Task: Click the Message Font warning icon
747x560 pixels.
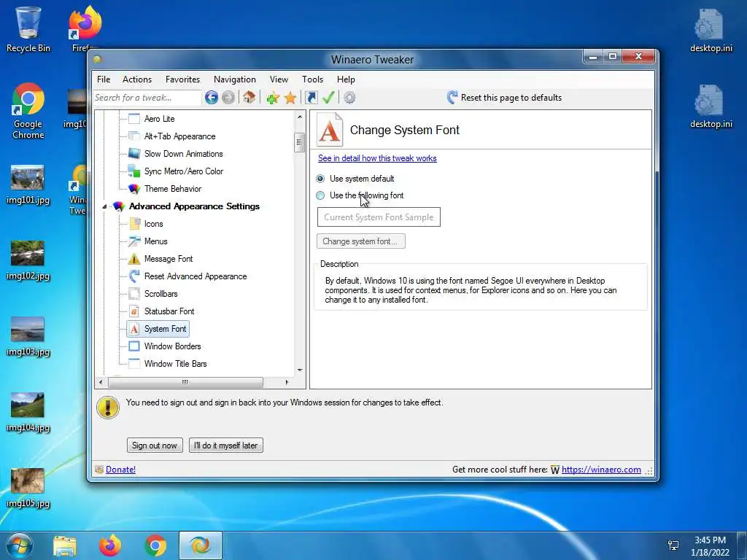Action: 134,259
